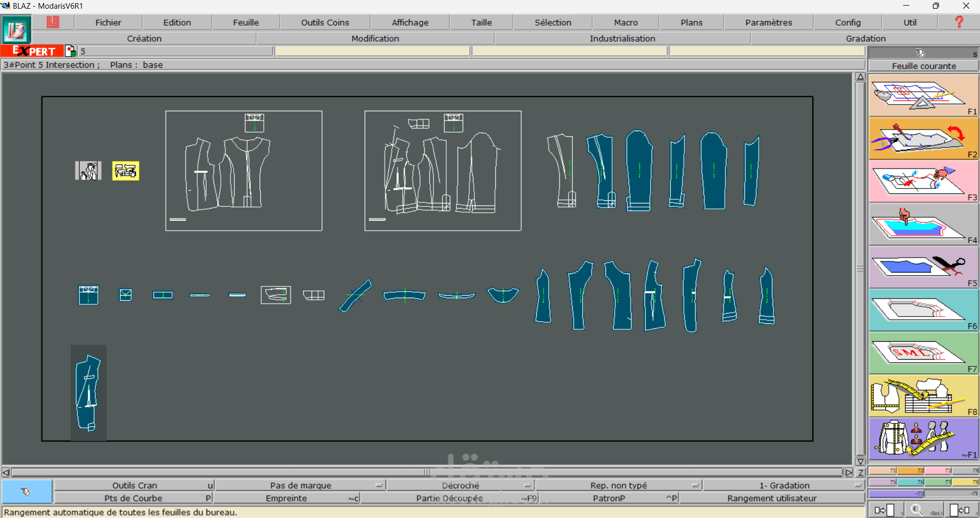Toggle the Empreinte display option
The width and height of the screenshot is (980, 518).
[286, 498]
